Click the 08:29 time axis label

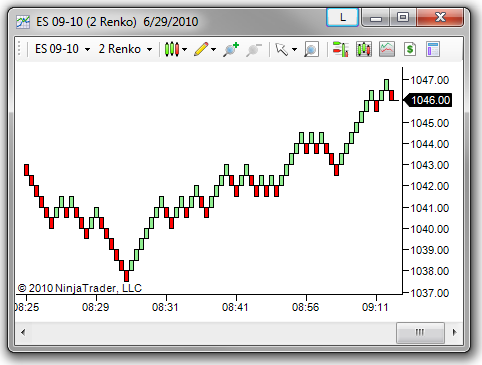pos(96,307)
